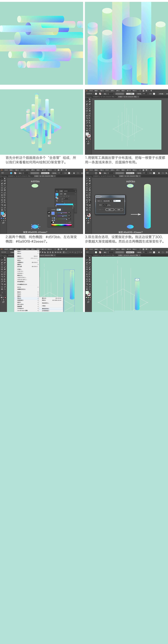Switch to the 3D渐变练习.ai tab in step 1 screenshot
The width and height of the screenshot is (168, 644).
coord(104,97)
